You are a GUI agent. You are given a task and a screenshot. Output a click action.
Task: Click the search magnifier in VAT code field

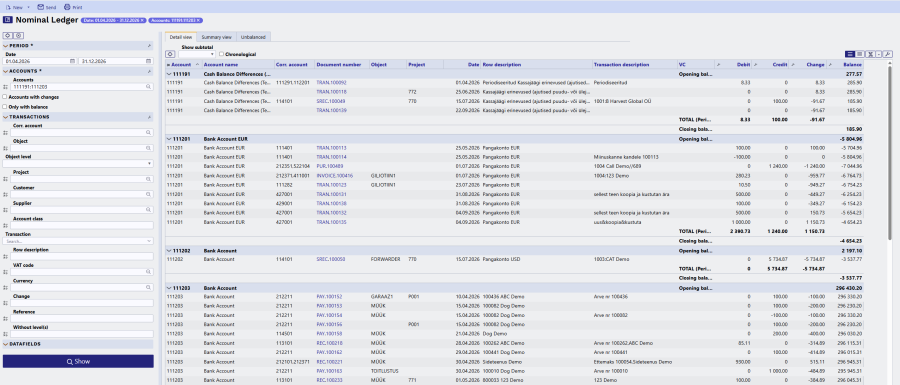pos(149,272)
